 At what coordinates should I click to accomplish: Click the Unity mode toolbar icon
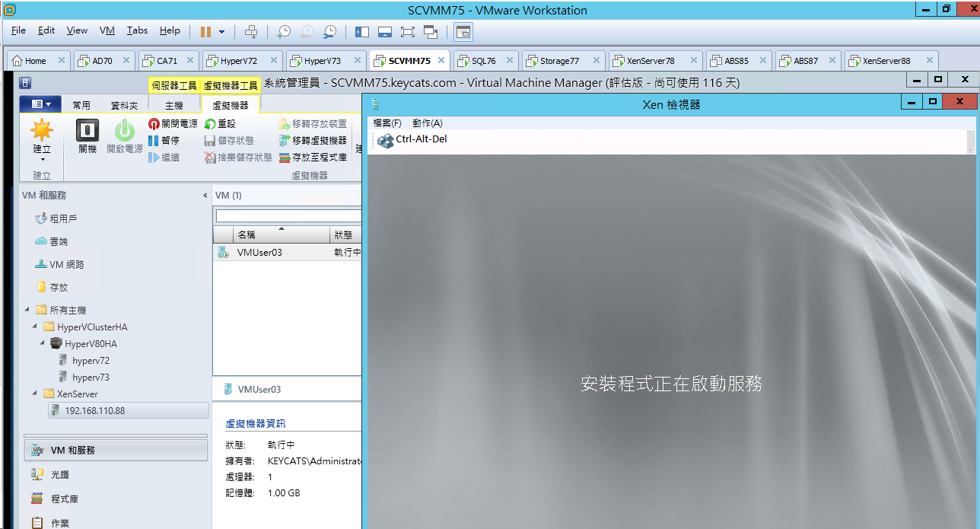click(x=431, y=31)
